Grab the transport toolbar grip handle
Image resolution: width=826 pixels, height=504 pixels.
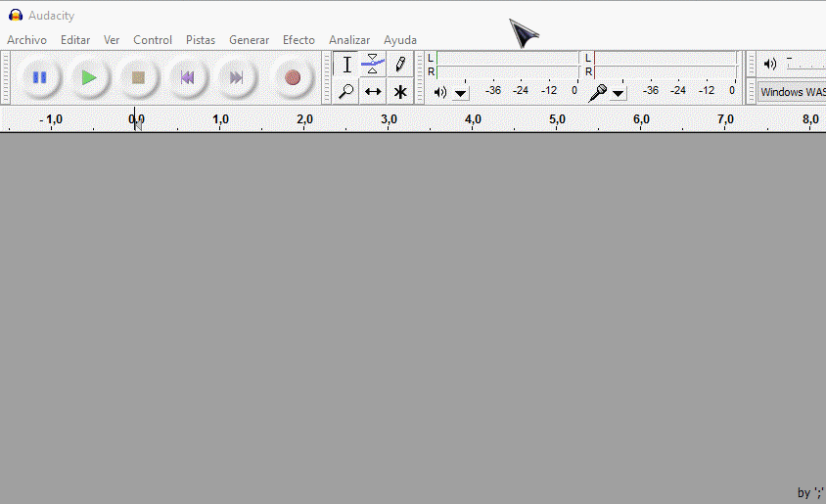[6, 78]
